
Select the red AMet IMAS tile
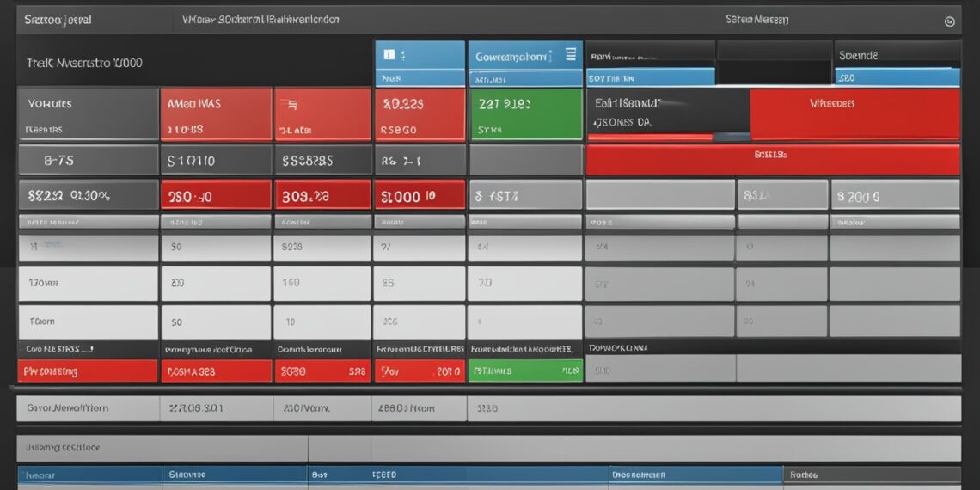217,113
